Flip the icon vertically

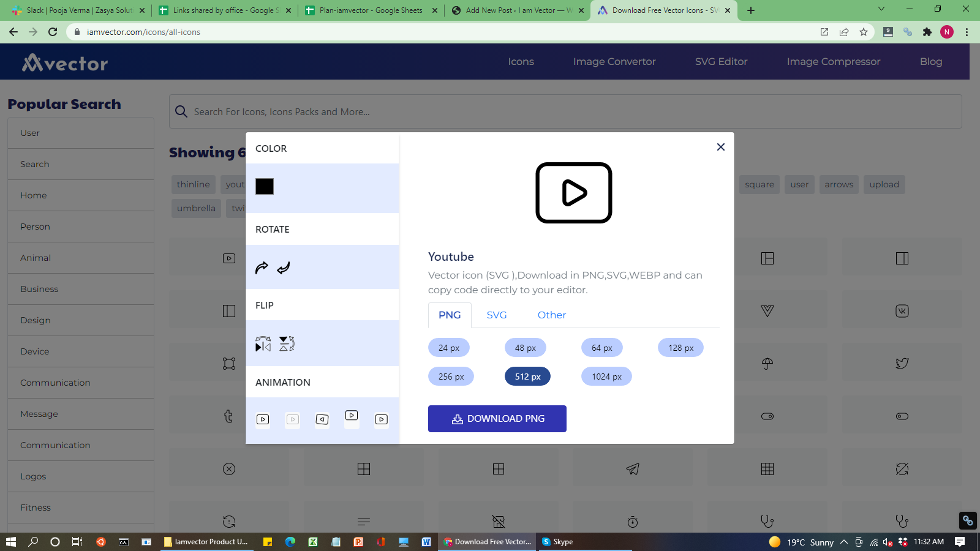(x=287, y=344)
